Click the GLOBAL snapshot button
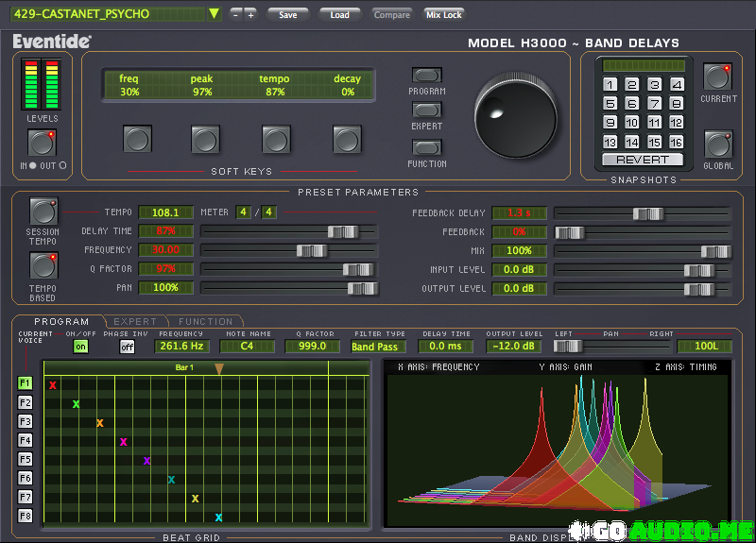This screenshot has width=756, height=543. [x=717, y=144]
